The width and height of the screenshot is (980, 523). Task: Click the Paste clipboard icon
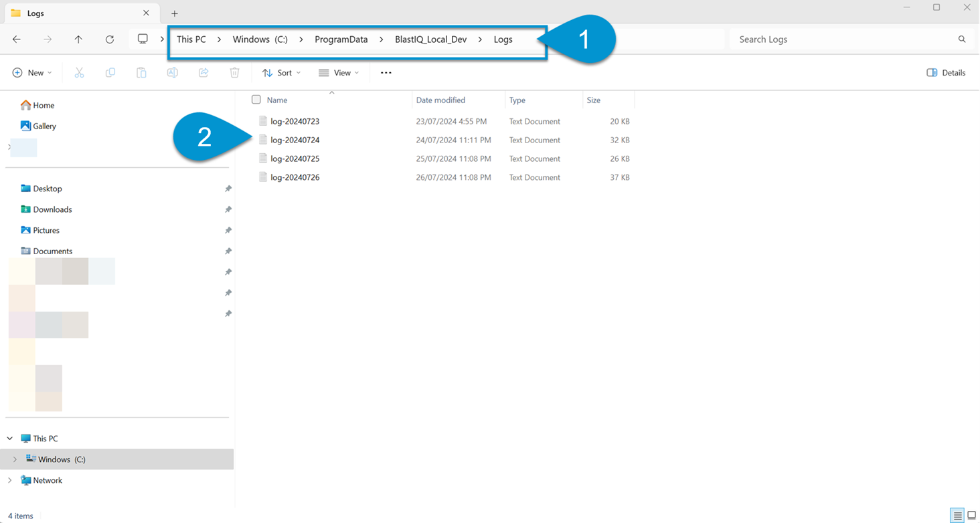(141, 73)
